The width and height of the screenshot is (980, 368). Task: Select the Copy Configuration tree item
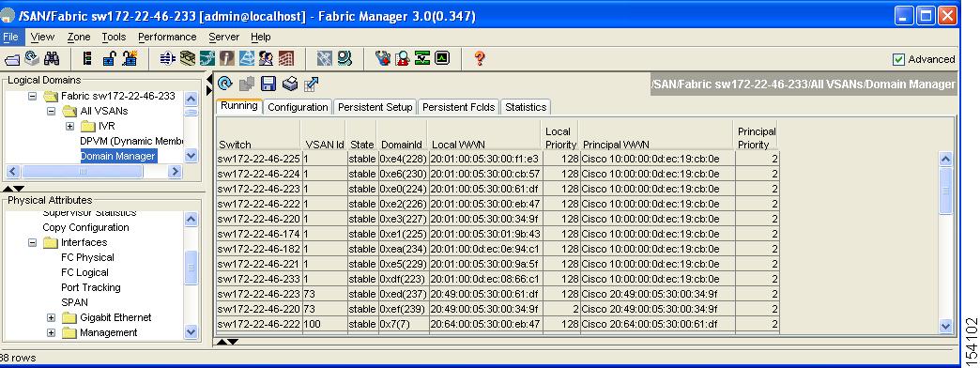pyautogui.click(x=85, y=227)
